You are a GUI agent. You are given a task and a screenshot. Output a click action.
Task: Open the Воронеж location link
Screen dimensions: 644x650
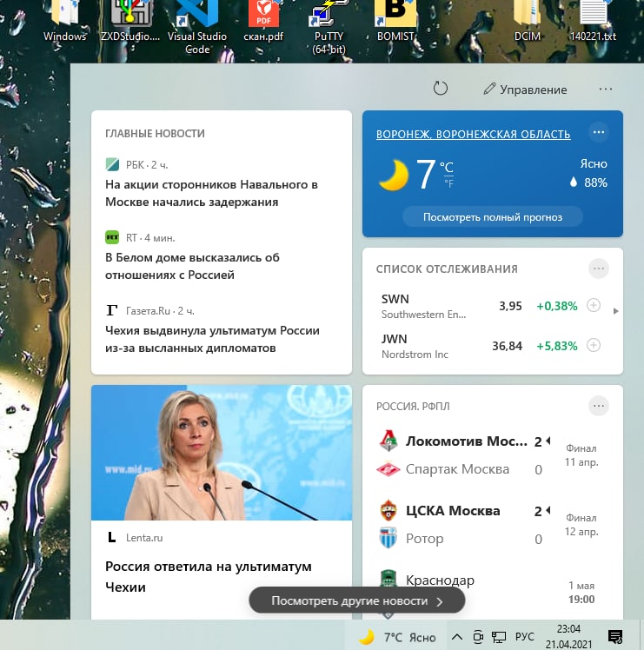[473, 135]
